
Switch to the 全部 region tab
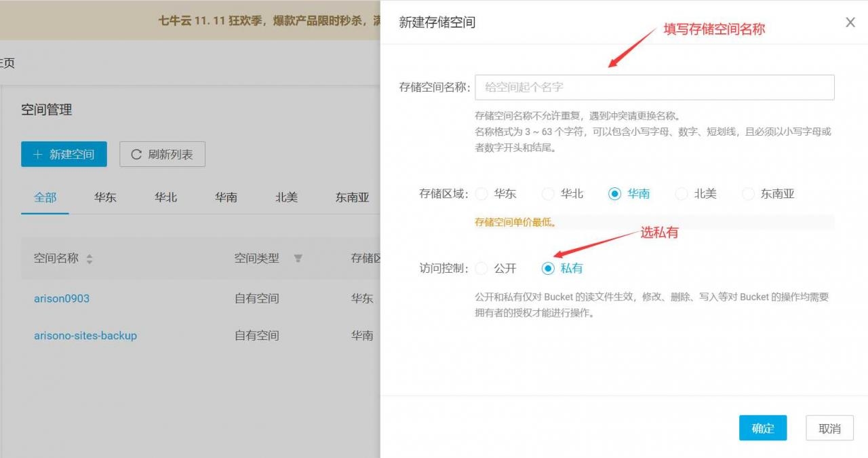(45, 197)
